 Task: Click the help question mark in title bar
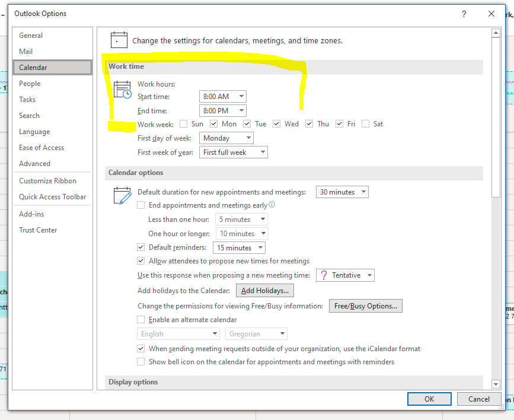coord(464,14)
